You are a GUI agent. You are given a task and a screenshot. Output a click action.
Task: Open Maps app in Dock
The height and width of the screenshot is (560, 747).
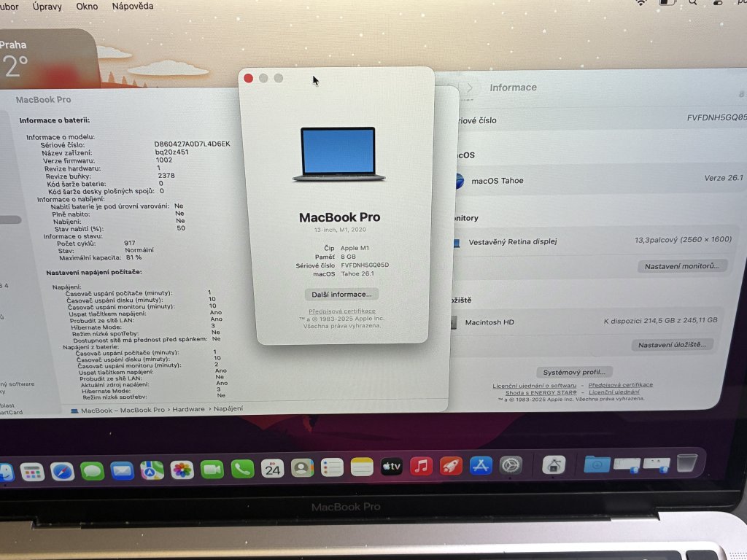point(152,470)
